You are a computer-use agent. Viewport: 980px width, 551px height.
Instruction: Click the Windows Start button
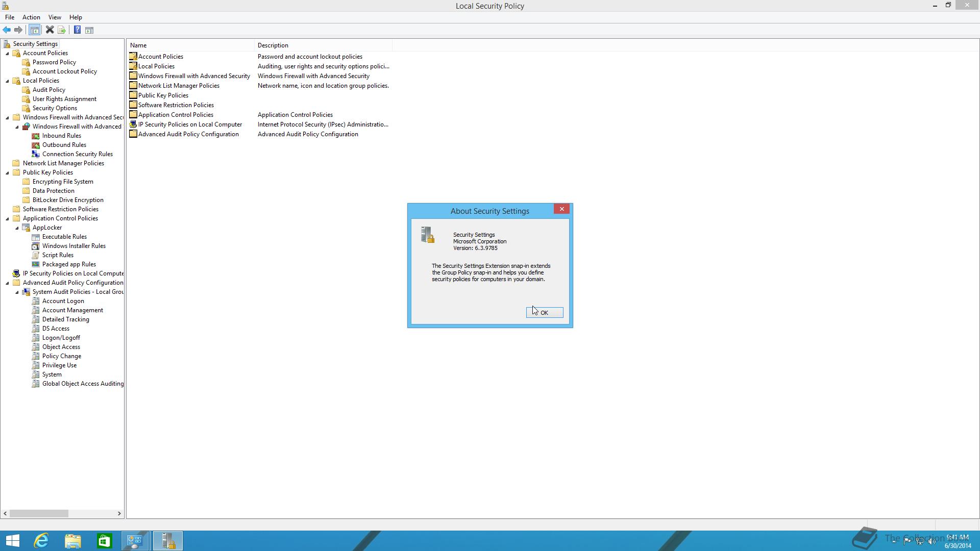coord(12,541)
